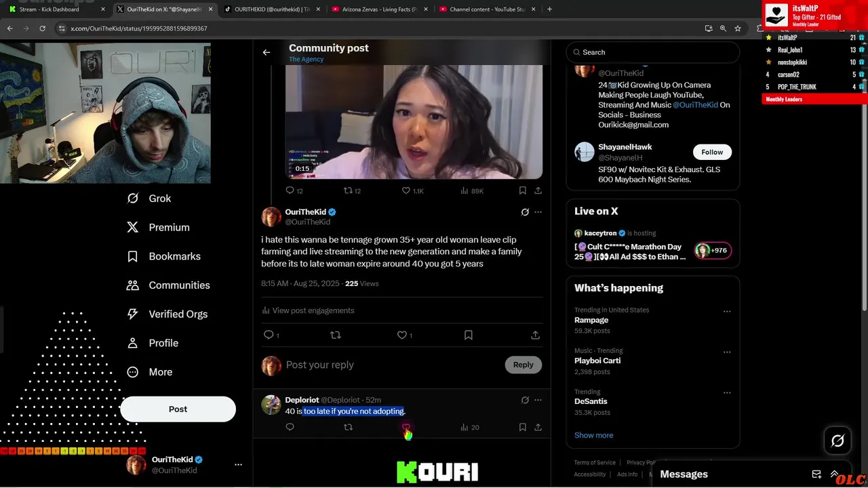
Task: Click the Post button in the sidebar
Action: pos(178,409)
